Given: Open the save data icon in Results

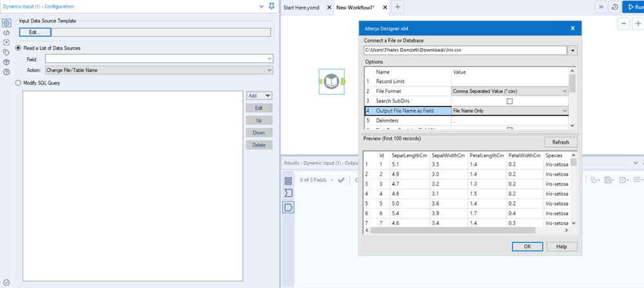Looking at the screenshot, I should (609, 180).
